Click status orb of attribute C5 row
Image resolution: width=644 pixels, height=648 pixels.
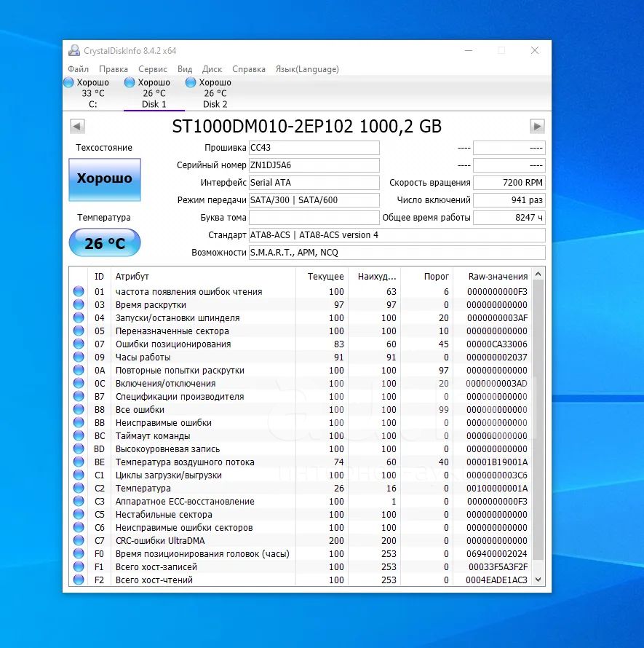point(79,514)
